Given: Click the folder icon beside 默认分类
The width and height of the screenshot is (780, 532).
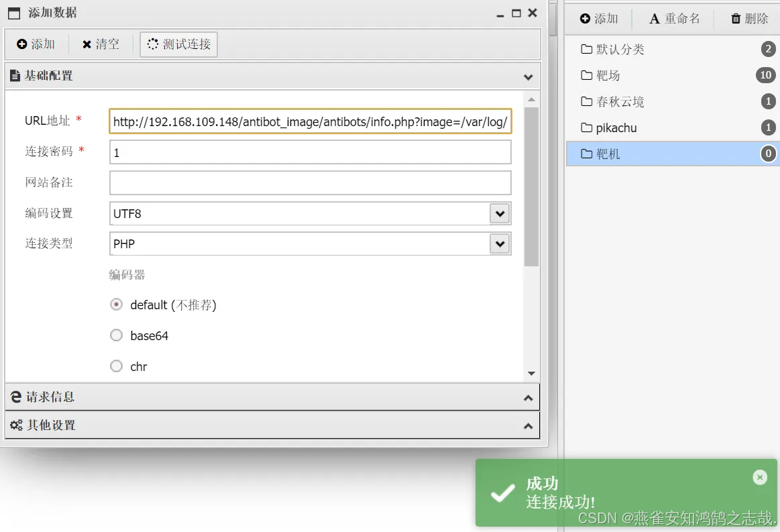Looking at the screenshot, I should (x=586, y=49).
